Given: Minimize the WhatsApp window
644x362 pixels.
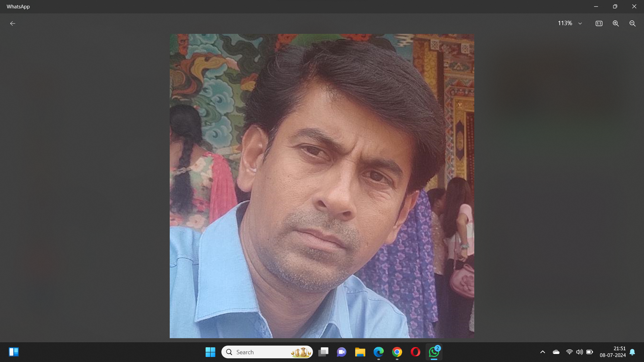Looking at the screenshot, I should [596, 6].
